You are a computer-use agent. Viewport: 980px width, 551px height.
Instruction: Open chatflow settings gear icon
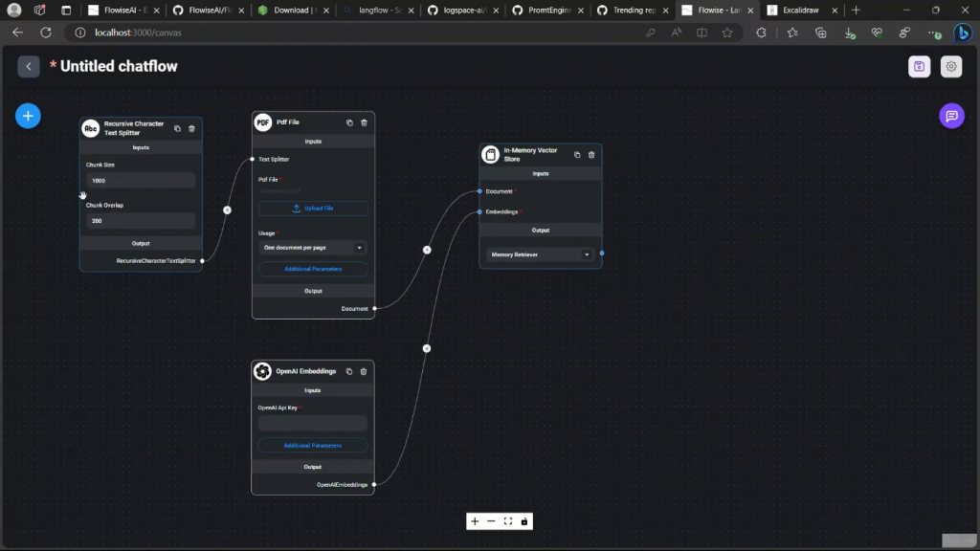point(950,66)
